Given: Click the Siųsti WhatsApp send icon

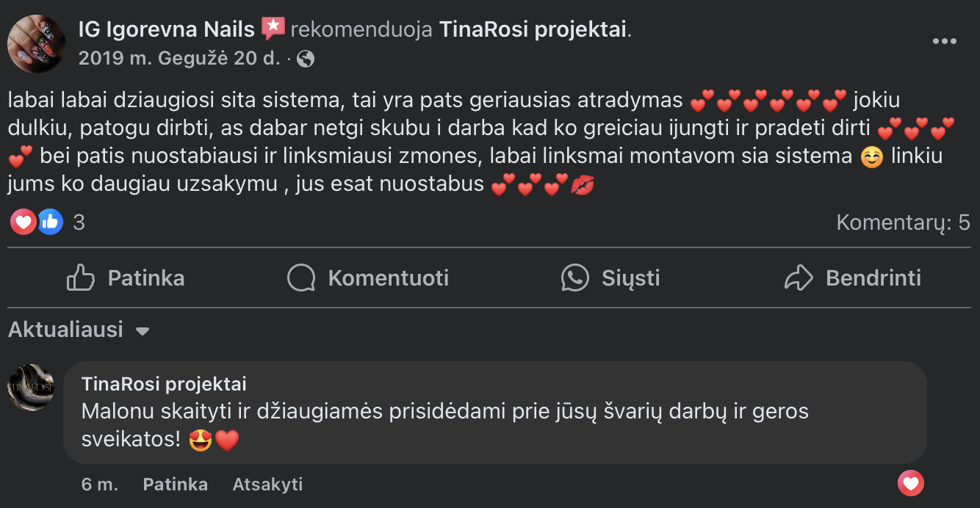Looking at the screenshot, I should pyautogui.click(x=574, y=278).
